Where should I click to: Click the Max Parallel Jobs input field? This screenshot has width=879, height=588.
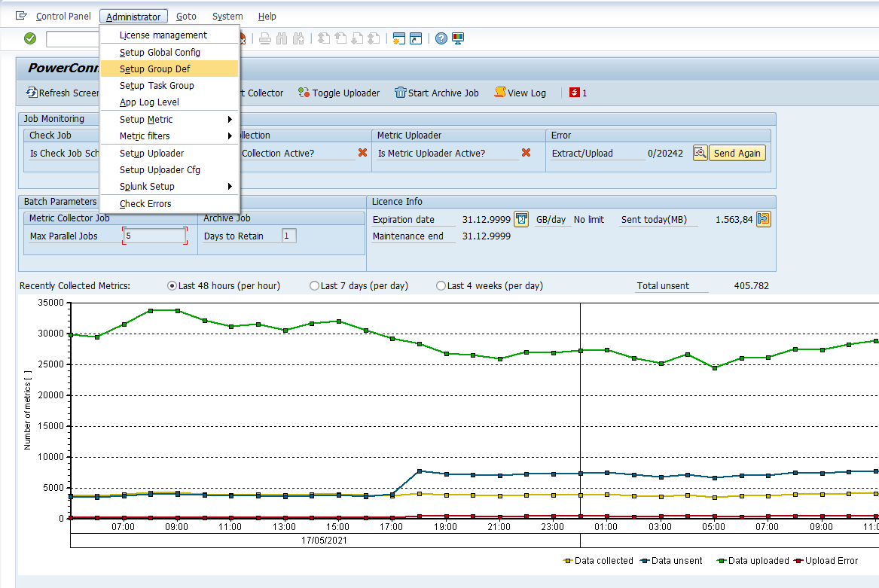(x=154, y=236)
